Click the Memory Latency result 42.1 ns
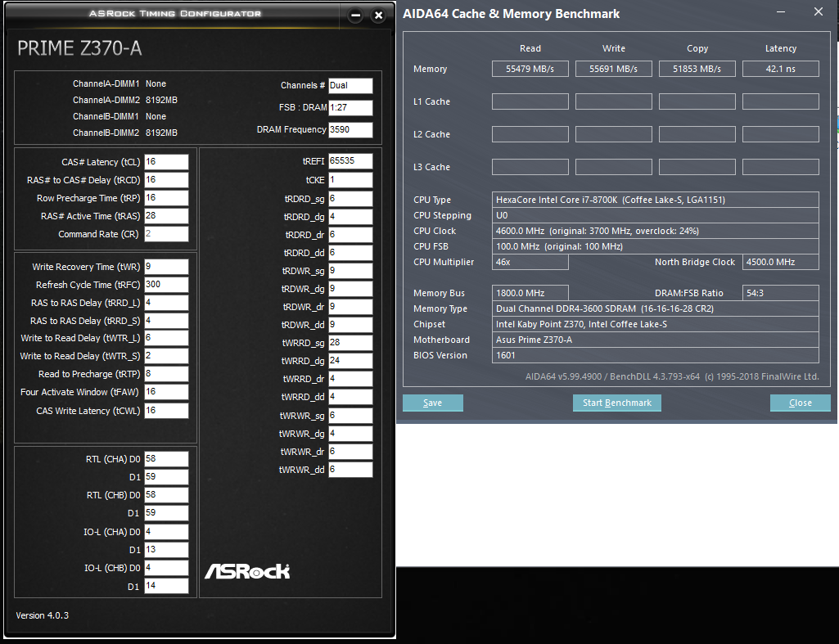The width and height of the screenshot is (839, 644). coord(781,69)
